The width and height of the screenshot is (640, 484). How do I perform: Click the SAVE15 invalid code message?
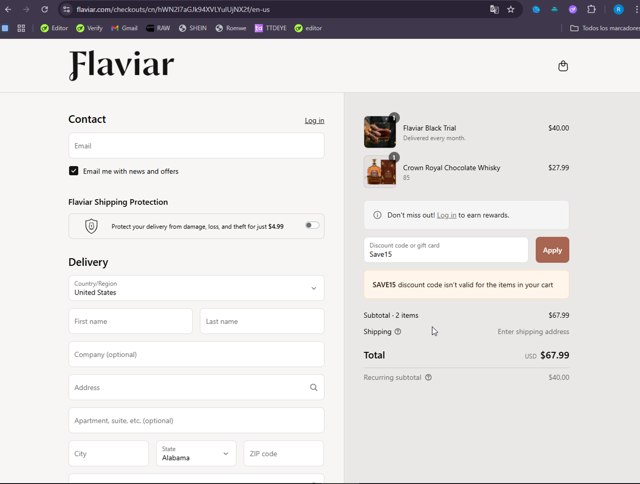pyautogui.click(x=466, y=284)
